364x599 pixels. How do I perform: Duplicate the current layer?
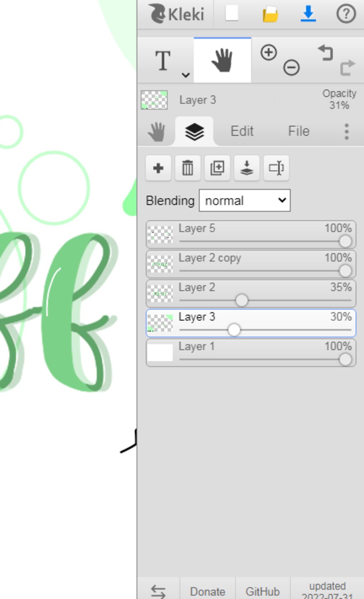pyautogui.click(x=217, y=168)
